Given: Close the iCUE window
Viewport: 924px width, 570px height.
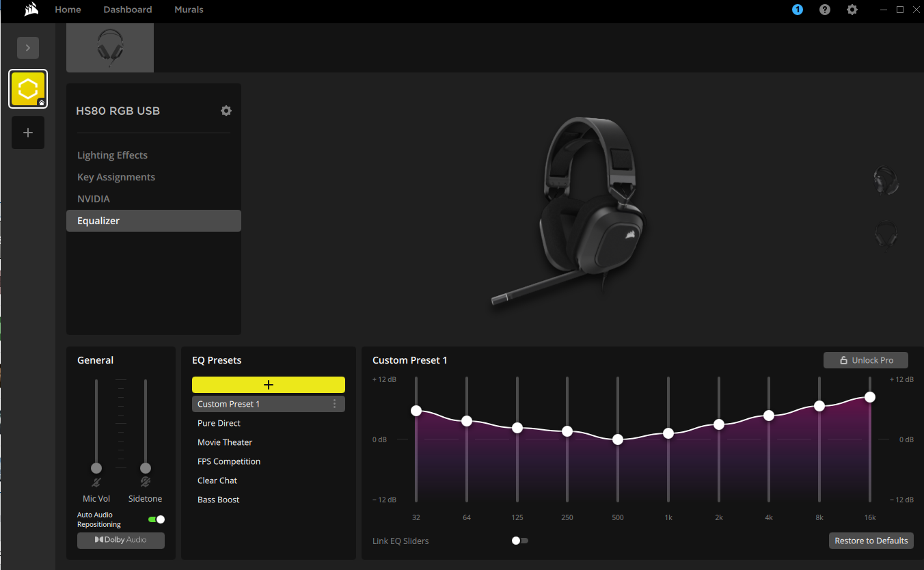Looking at the screenshot, I should pyautogui.click(x=916, y=10).
